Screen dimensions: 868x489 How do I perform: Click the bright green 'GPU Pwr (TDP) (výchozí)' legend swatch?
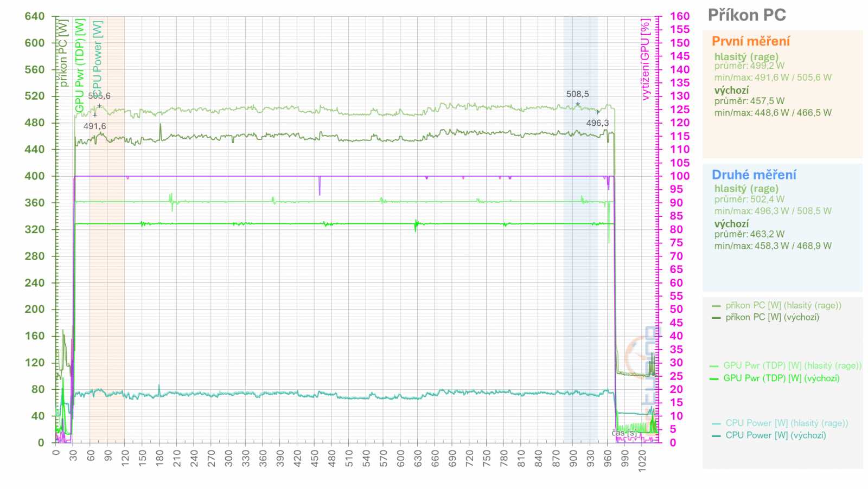click(x=714, y=378)
